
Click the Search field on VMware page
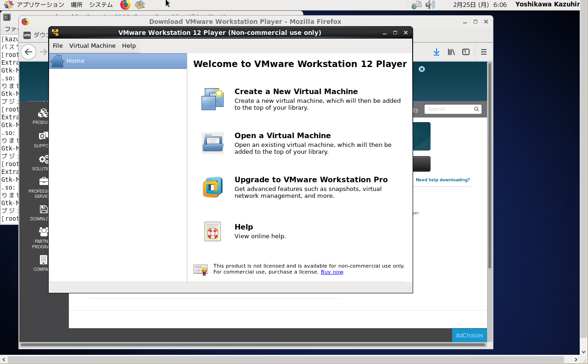click(x=448, y=109)
